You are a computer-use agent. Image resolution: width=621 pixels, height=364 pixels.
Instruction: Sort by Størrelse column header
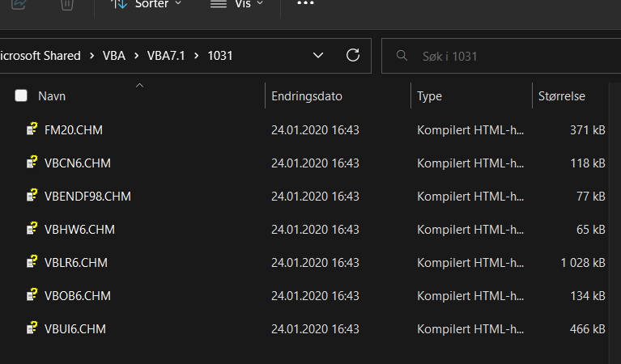(562, 96)
